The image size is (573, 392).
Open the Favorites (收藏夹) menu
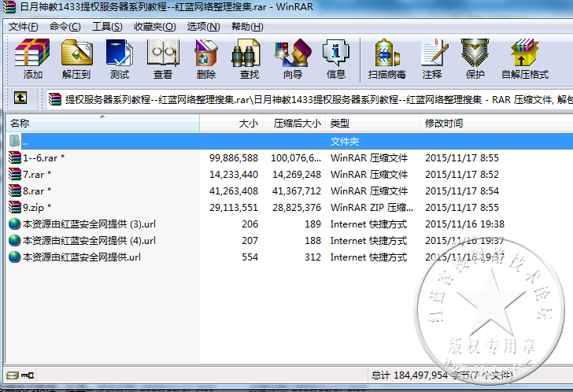point(154,27)
